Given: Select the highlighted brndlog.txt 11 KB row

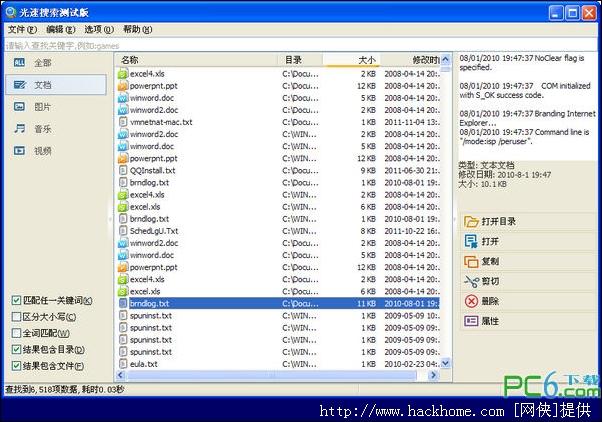Looking at the screenshot, I should pos(278,303).
